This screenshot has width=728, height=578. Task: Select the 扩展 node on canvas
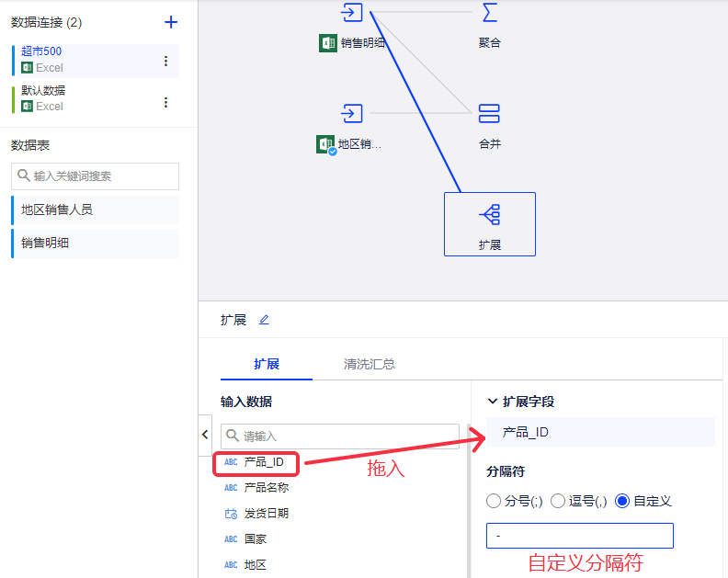(489, 223)
